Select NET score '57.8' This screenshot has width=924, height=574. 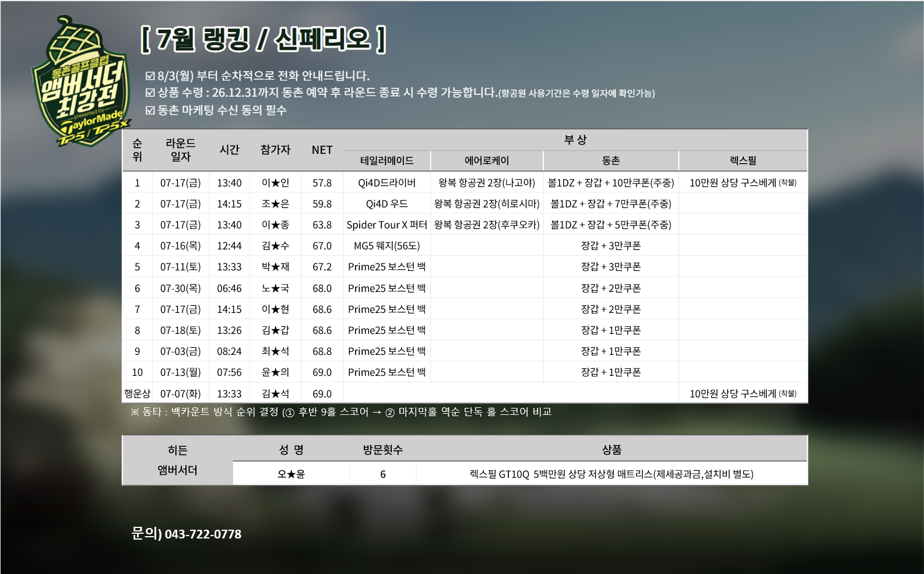[x=322, y=183]
